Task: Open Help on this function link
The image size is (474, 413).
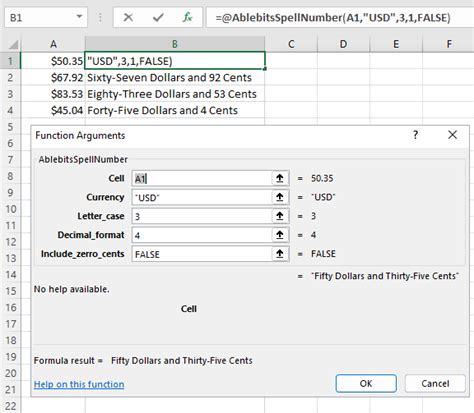Action: point(79,384)
